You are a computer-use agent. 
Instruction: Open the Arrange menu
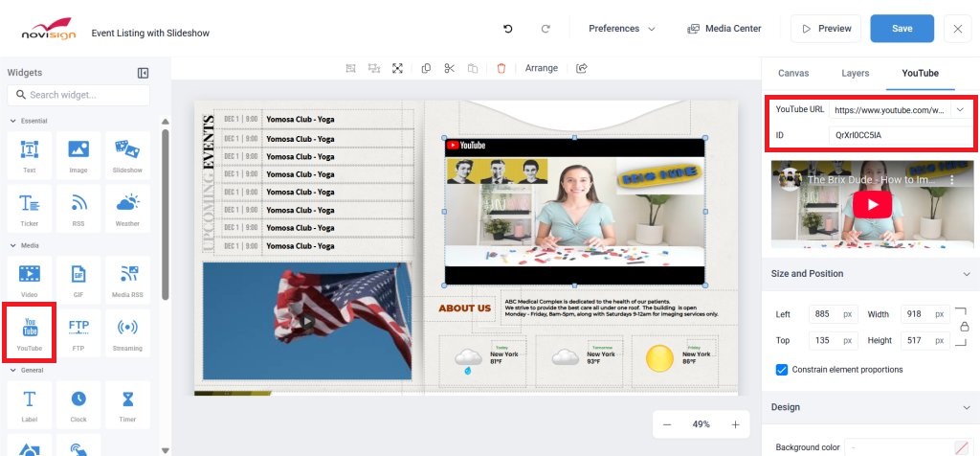[542, 68]
